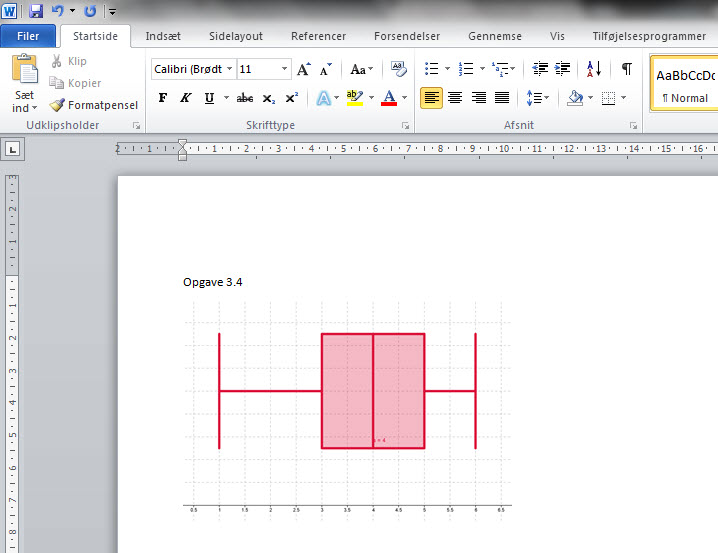
Task: Open the Filer menu button
Action: (28, 36)
